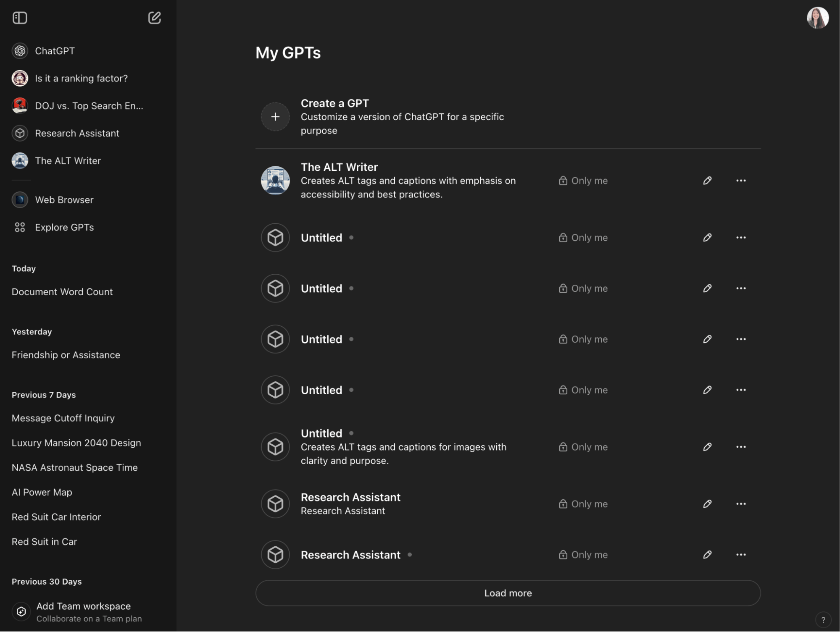Screen dimensions: 840x632
Task: Open the Red Suit in Car chat
Action: [44, 542]
